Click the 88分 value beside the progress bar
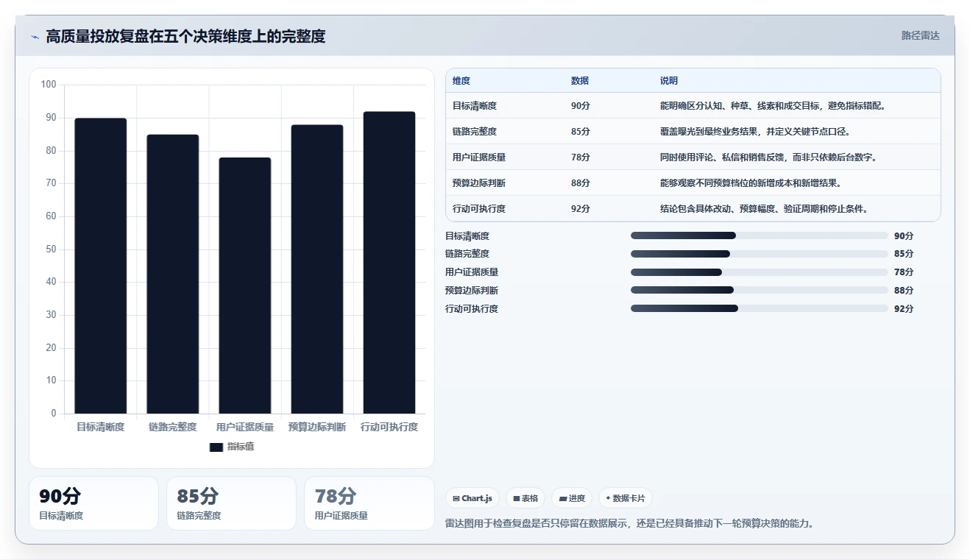The height and width of the screenshot is (560, 970). pyautogui.click(x=904, y=291)
